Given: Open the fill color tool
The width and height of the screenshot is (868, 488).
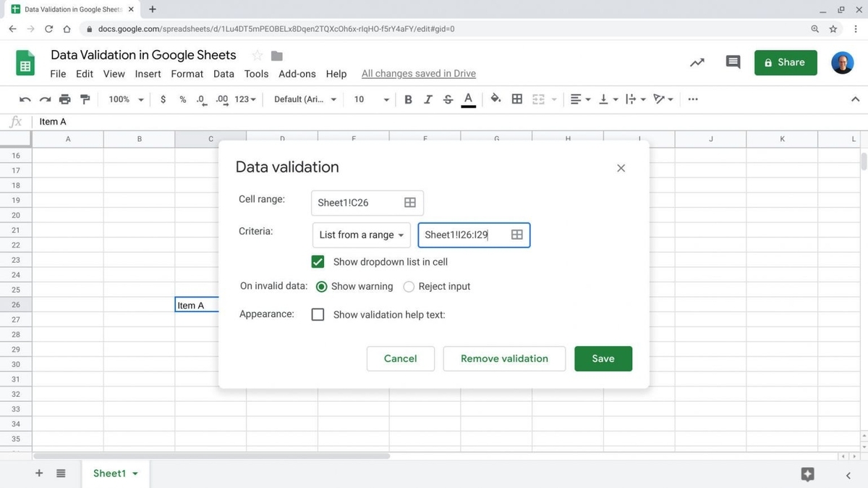Looking at the screenshot, I should (x=495, y=99).
